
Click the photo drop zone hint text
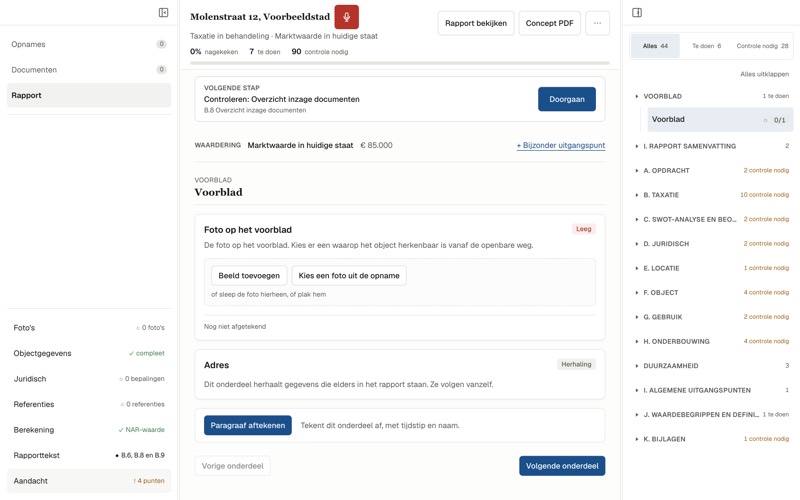(268, 294)
